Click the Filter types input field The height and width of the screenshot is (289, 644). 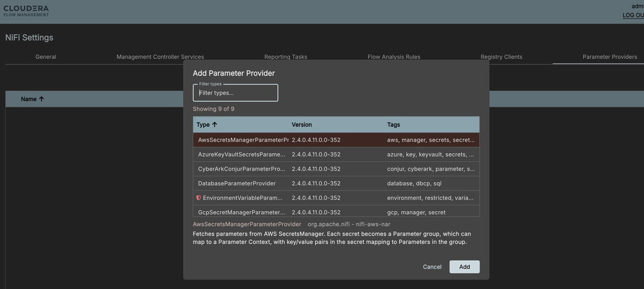[x=235, y=93]
